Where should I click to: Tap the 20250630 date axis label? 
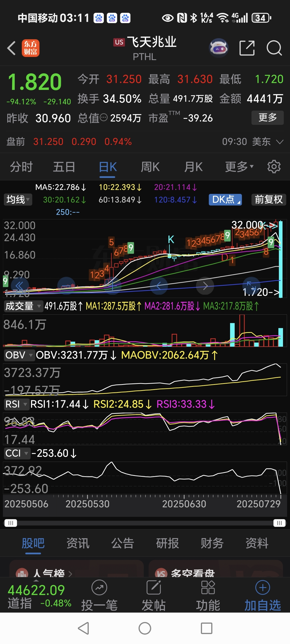(x=184, y=504)
